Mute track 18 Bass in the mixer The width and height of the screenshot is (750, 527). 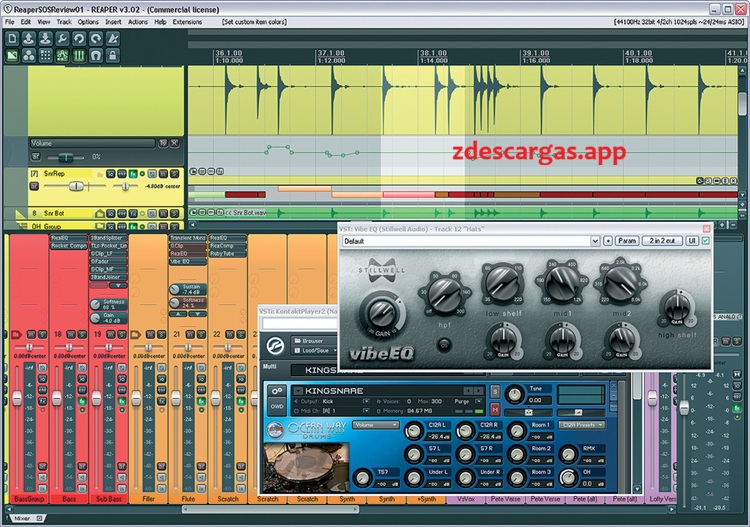tap(70, 334)
